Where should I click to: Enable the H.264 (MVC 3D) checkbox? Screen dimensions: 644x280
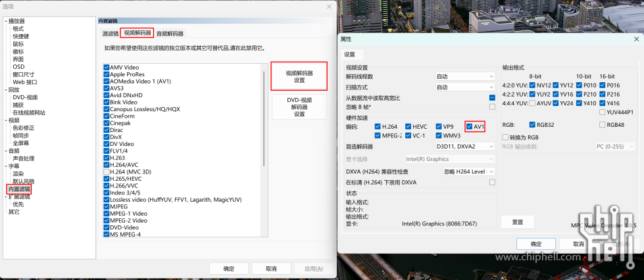click(107, 172)
